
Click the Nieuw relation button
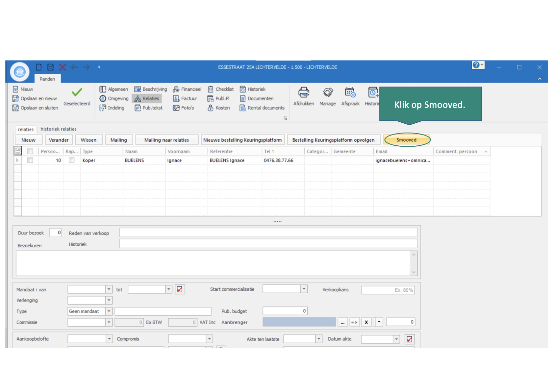point(28,140)
